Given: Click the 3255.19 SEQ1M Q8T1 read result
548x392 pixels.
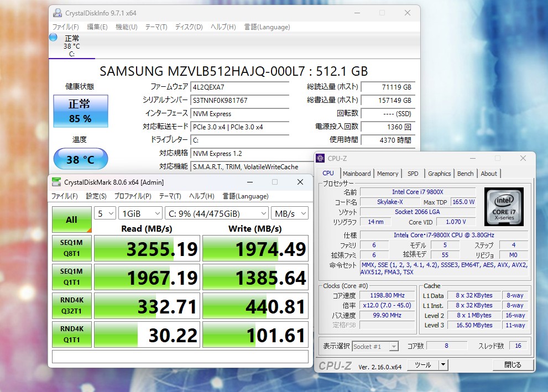Looking at the screenshot, I should point(147,248).
